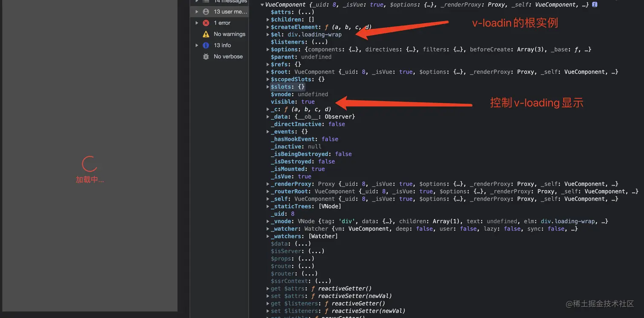Click the yellow warning triangle icon
This screenshot has height=318, width=644.
(206, 34)
